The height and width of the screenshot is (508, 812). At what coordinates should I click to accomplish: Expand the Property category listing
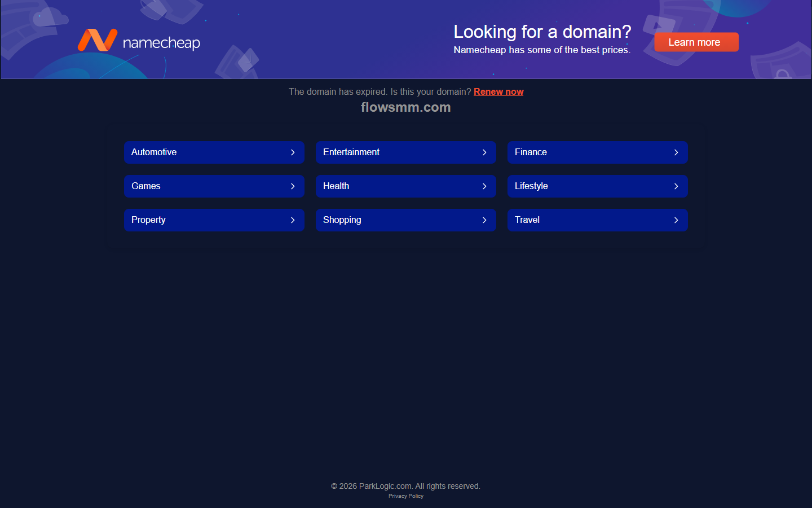coord(214,220)
